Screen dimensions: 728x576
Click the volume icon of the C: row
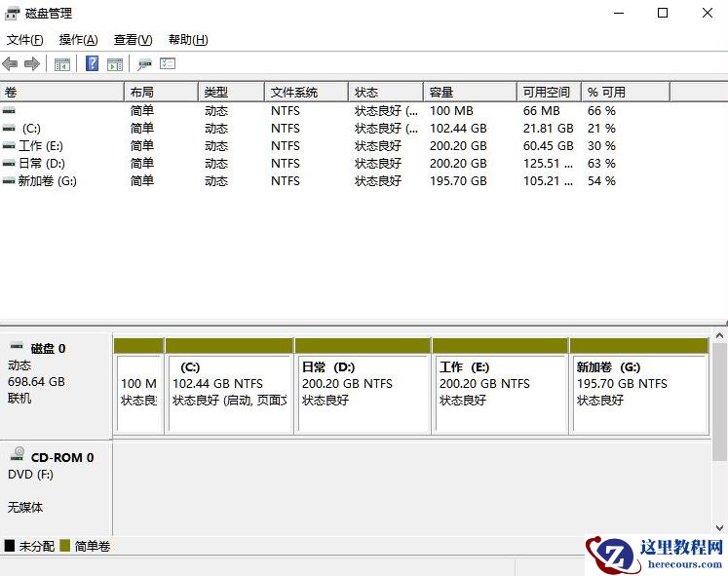coord(9,129)
